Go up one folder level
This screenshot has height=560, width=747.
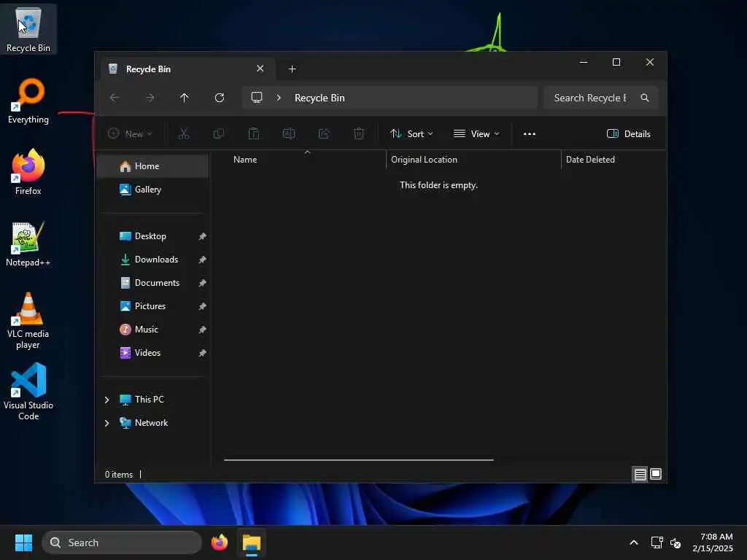pos(185,98)
